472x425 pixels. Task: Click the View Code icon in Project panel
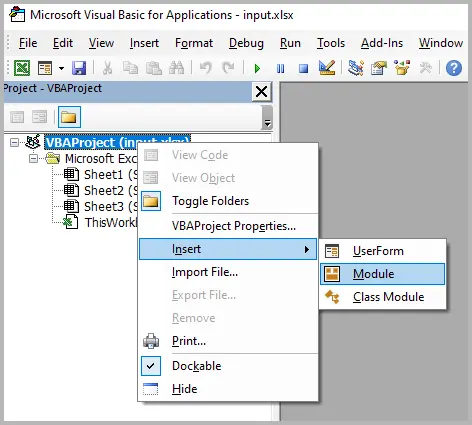[17, 117]
